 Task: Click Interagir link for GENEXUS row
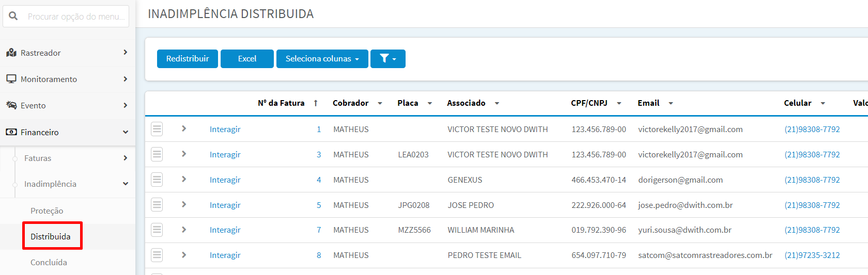coord(225,180)
